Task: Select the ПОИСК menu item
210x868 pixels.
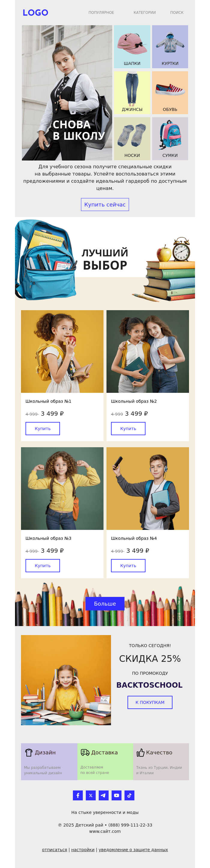Action: [x=177, y=12]
